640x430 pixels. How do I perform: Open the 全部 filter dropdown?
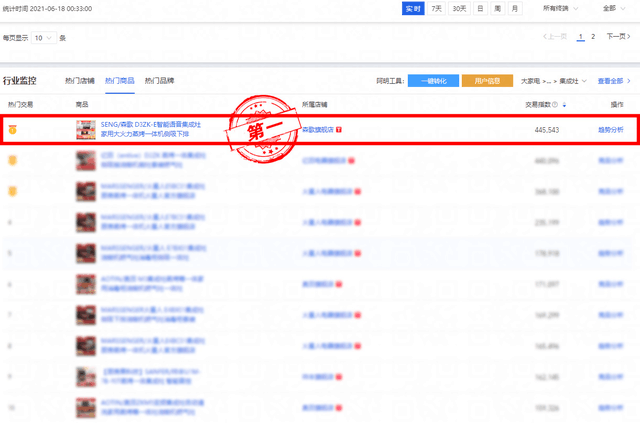(614, 9)
